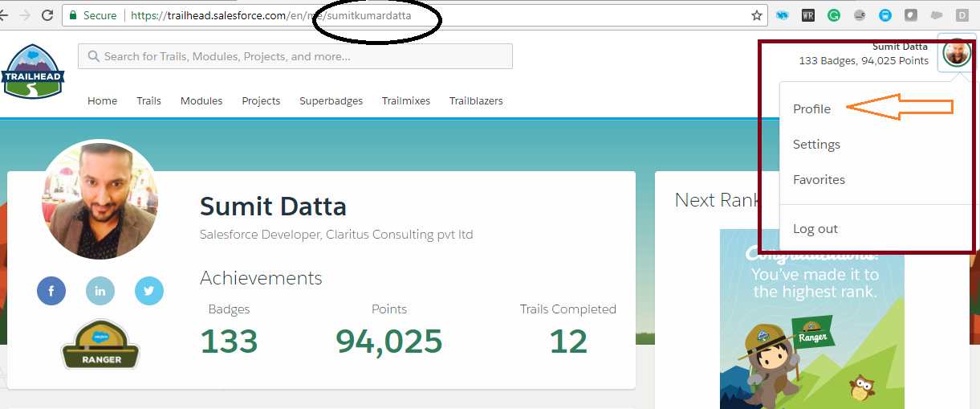The image size is (980, 409).
Task: Open the Superbadges nav link
Action: click(x=331, y=101)
